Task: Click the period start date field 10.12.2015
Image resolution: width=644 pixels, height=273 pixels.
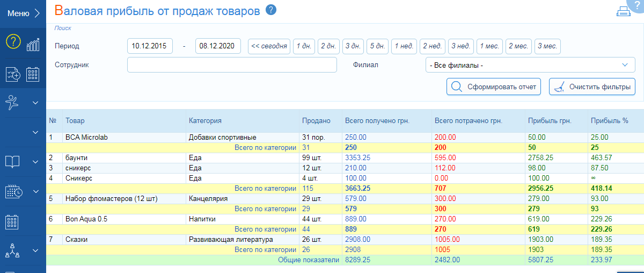Action: coord(150,46)
